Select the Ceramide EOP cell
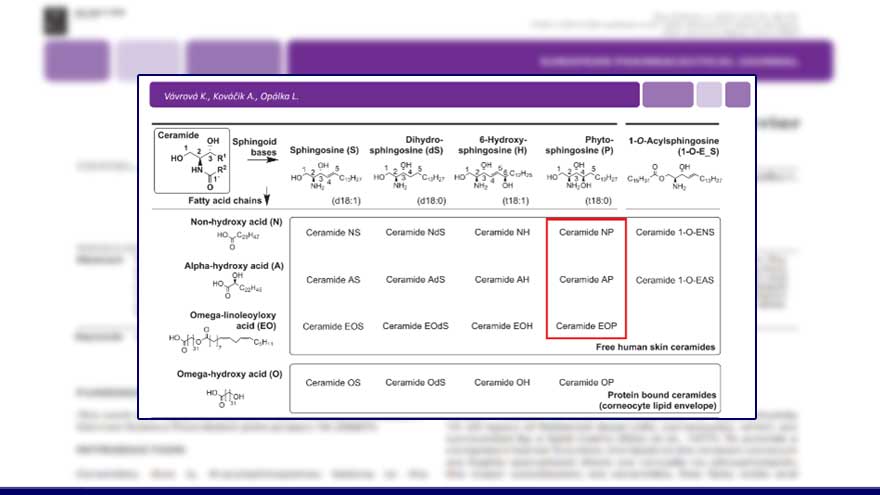880x495 pixels. pyautogui.click(x=585, y=326)
